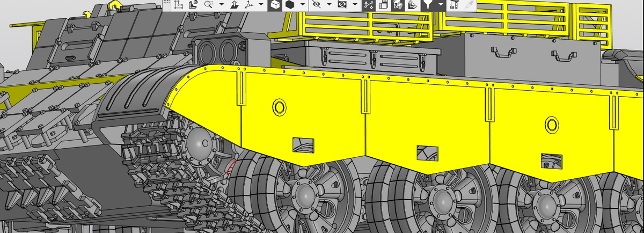Click the crossed-out eye hide icon
Image resolution: width=644 pixels, height=233 pixels.
pos(316,5)
